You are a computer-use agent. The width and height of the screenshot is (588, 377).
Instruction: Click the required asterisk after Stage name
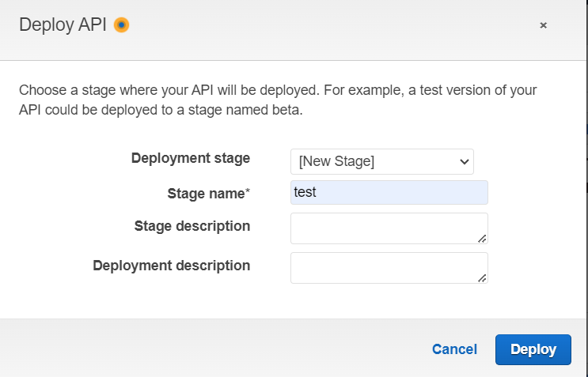248,192
